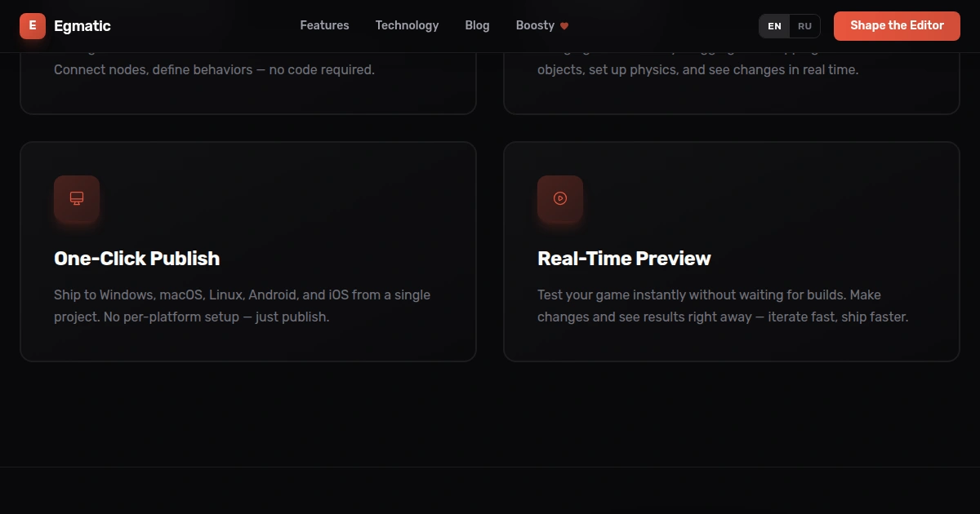Click text "objects, set up physics, and see changes"
This screenshot has height=514, width=980.
click(x=658, y=69)
